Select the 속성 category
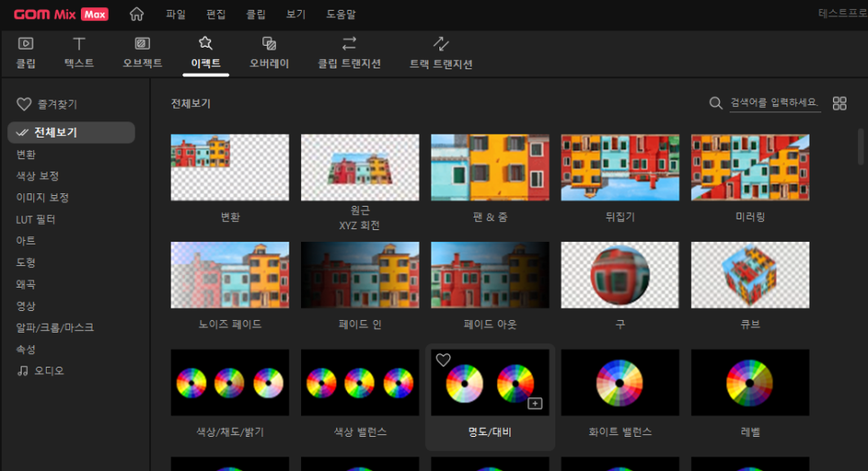 pos(26,350)
